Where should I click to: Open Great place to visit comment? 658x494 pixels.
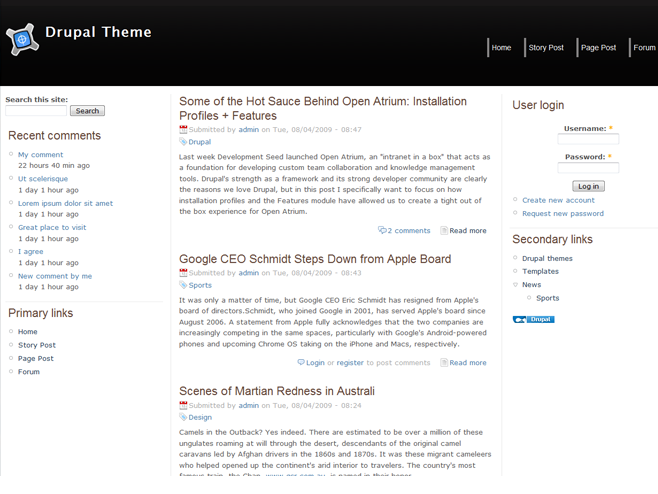coord(52,227)
